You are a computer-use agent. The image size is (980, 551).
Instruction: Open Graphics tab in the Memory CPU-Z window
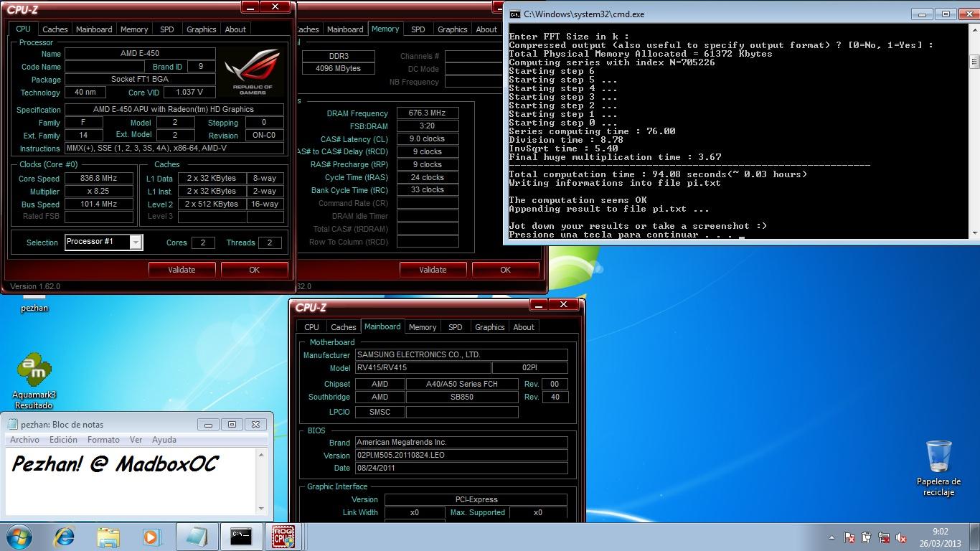click(x=452, y=29)
